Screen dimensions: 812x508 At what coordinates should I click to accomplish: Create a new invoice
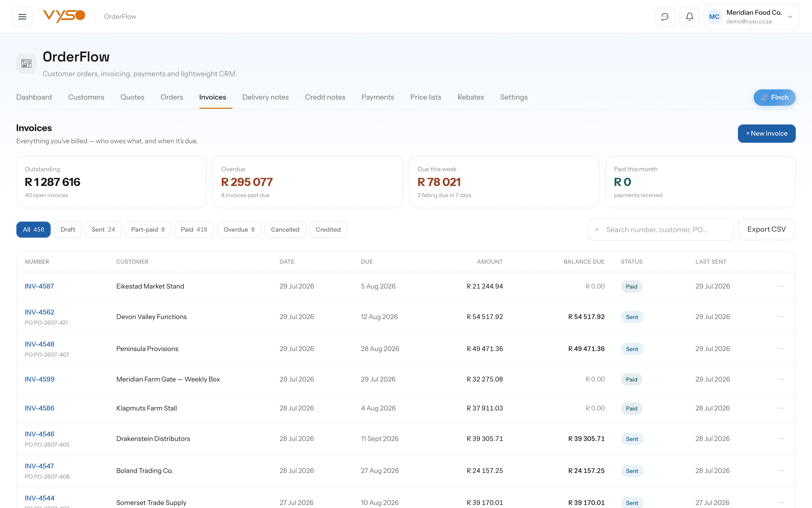tap(766, 133)
